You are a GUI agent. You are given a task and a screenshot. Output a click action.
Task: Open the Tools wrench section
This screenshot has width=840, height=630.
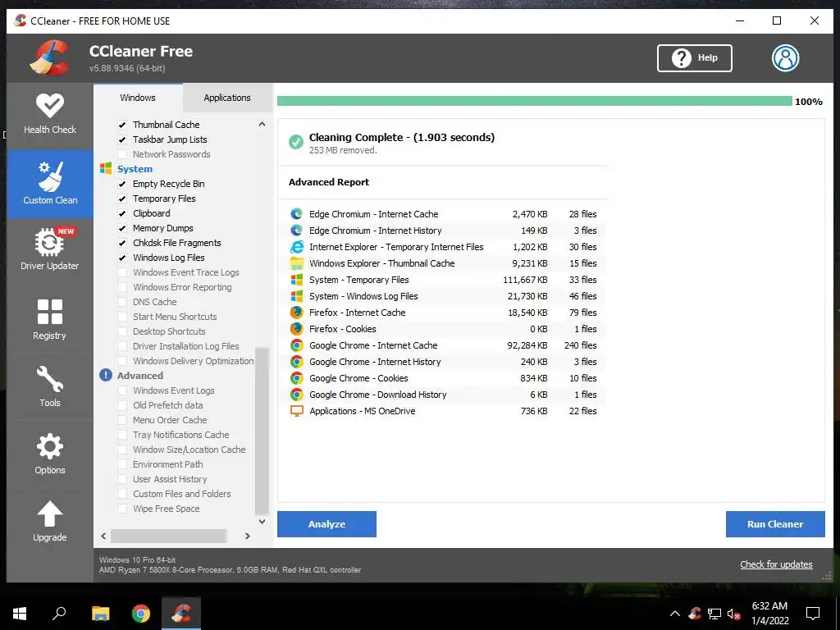50,386
